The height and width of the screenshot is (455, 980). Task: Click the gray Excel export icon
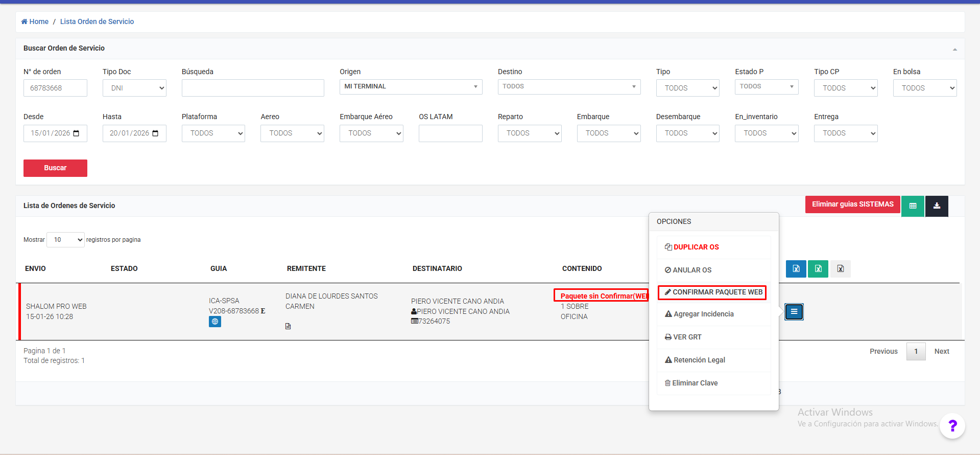click(x=840, y=269)
